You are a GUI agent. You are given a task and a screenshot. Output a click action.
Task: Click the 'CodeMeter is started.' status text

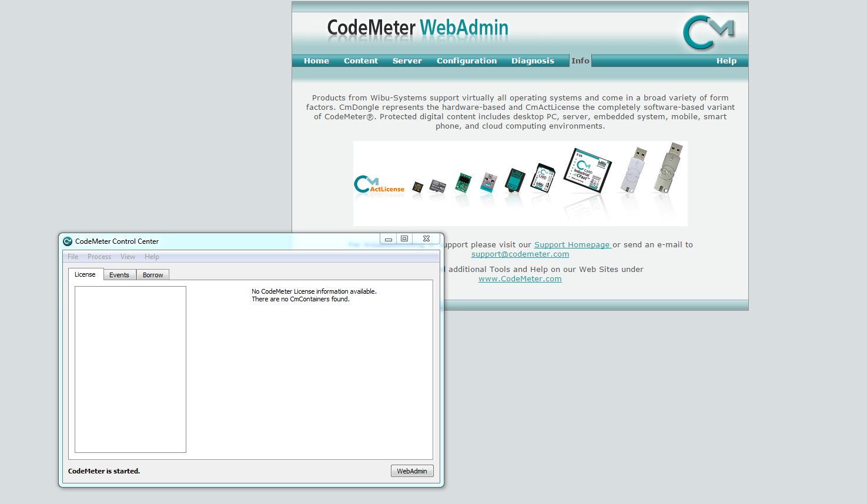pyautogui.click(x=104, y=471)
